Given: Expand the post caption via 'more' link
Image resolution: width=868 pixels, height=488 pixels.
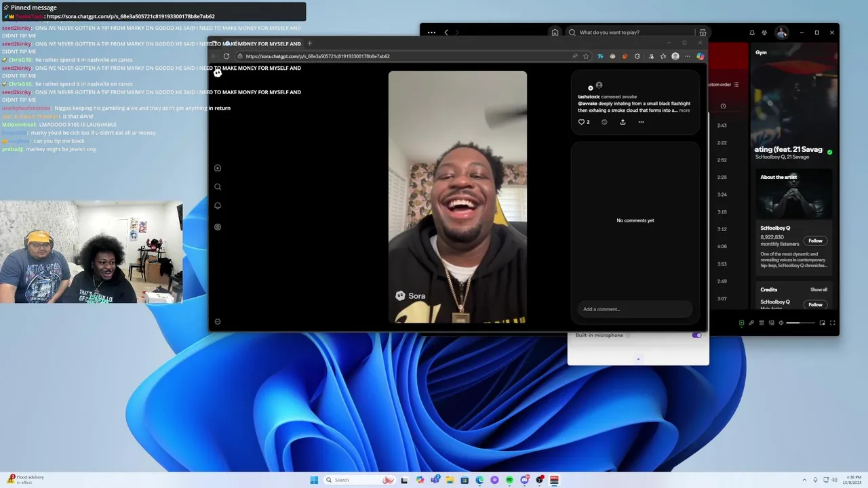Looking at the screenshot, I should point(684,110).
